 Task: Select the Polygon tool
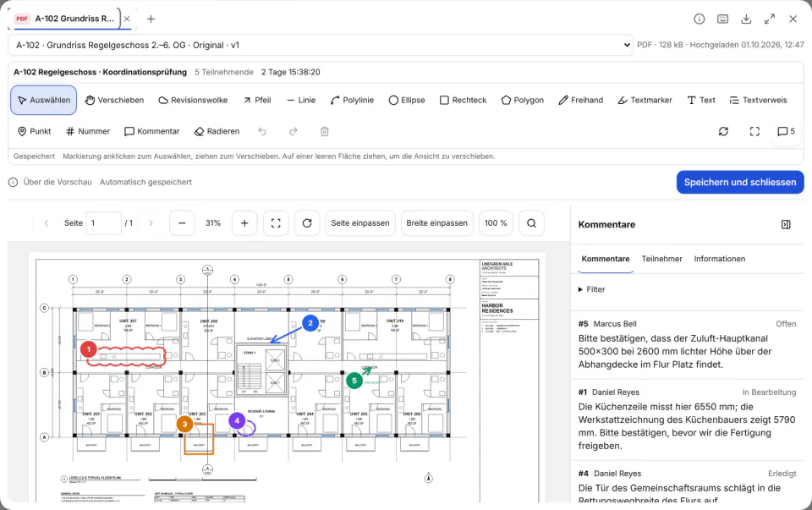point(523,100)
